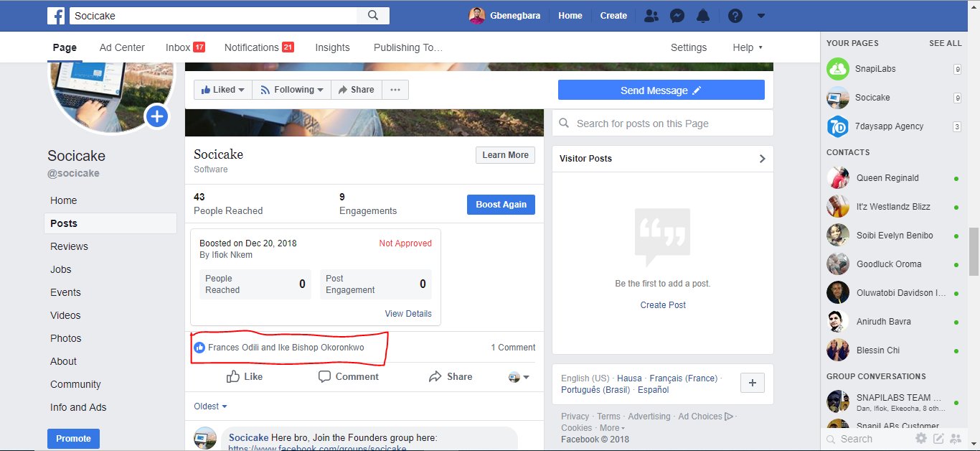Viewport: 980px width, 451px height.
Task: Click the Create Post link
Action: [663, 305]
